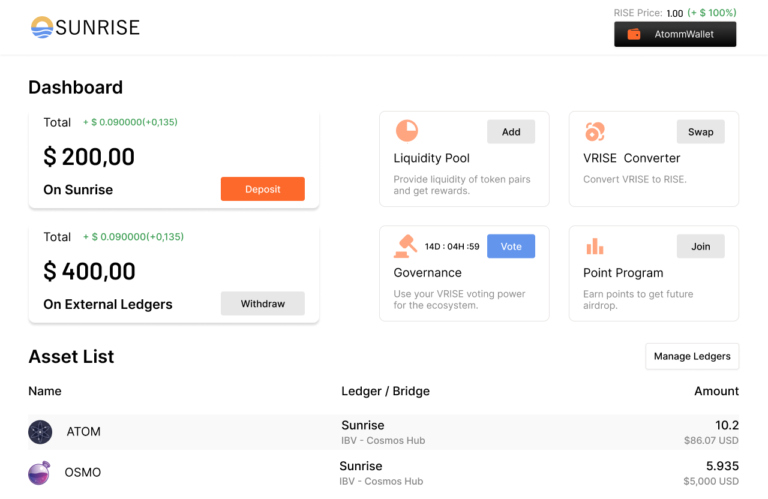The height and width of the screenshot is (499, 768).
Task: Click the OSMO token icon
Action: [x=39, y=473]
